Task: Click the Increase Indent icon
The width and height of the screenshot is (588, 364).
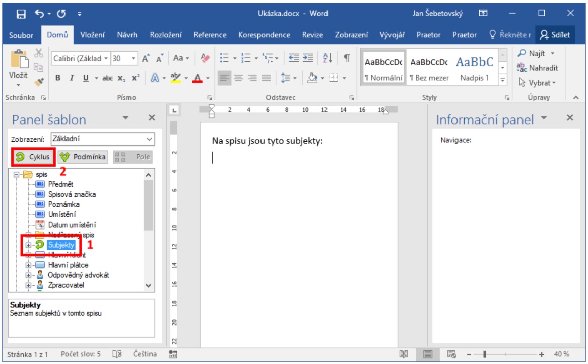Action: point(308,58)
